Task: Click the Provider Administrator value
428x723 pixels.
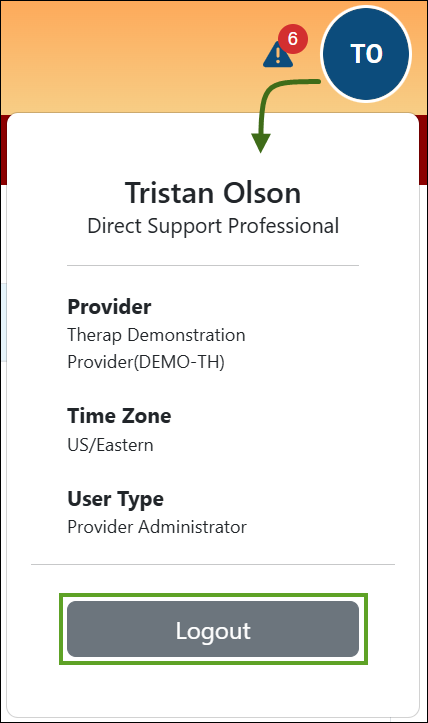Action: click(x=157, y=527)
